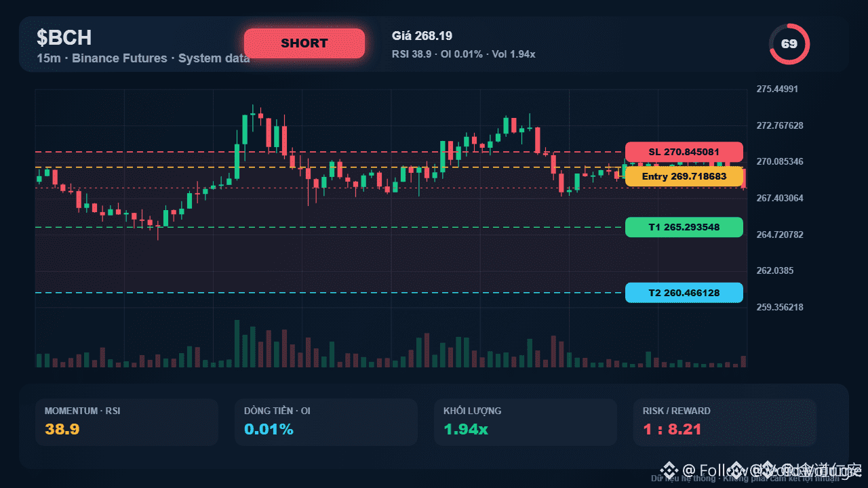Click the 1 : 8.21 risk reward value
Image resolution: width=868 pixels, height=488 pixels.
[x=672, y=429]
